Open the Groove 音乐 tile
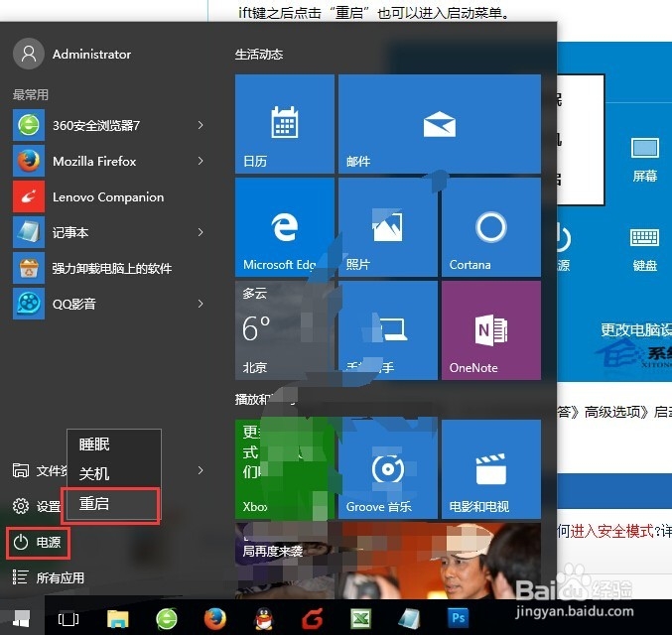 pos(388,469)
